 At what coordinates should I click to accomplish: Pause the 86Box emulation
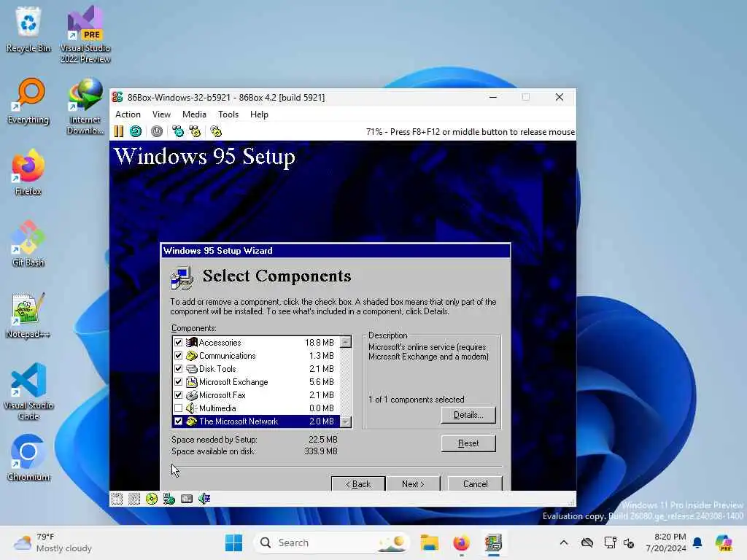pyautogui.click(x=119, y=131)
